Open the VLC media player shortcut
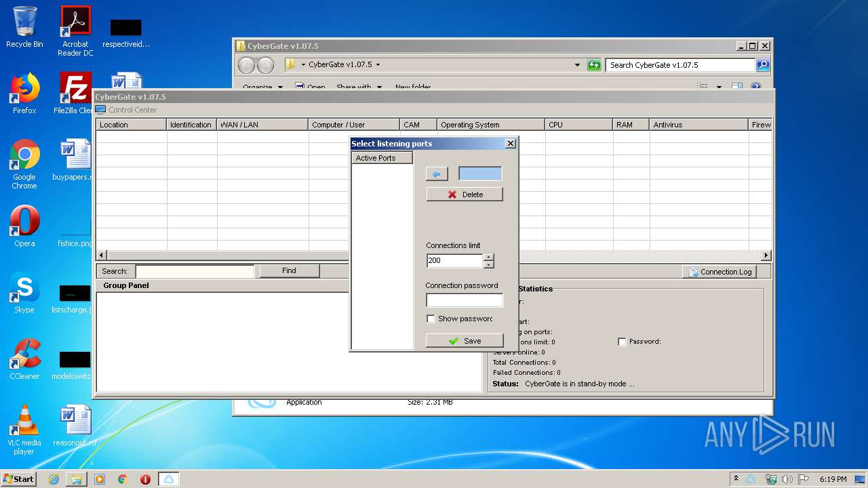 tap(24, 430)
